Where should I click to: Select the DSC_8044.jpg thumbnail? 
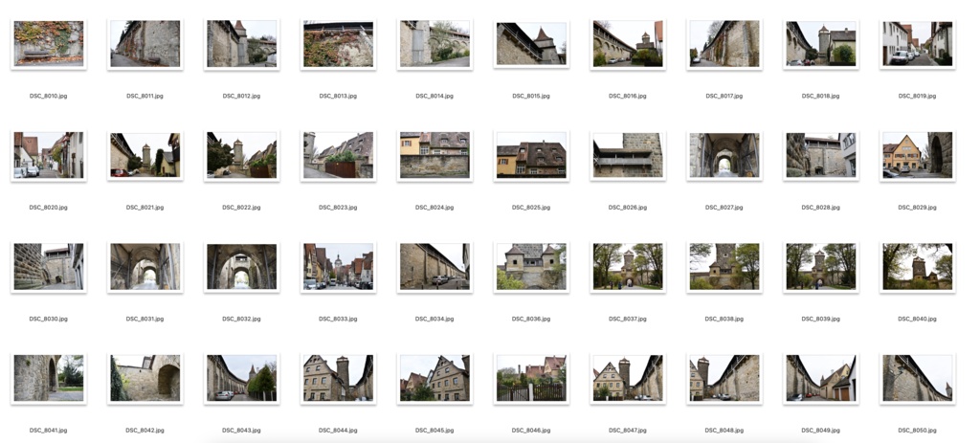338,378
